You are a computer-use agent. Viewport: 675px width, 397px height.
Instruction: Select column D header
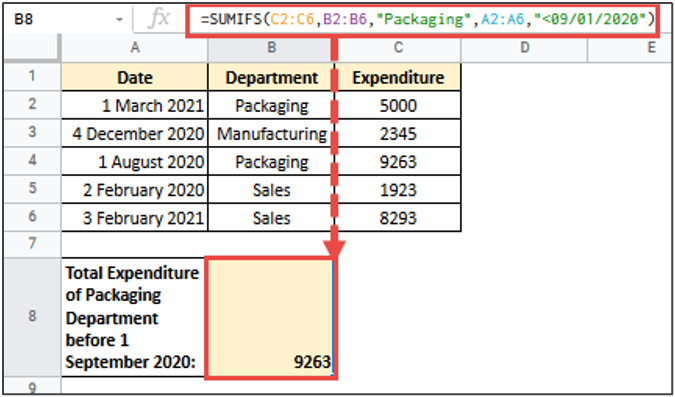click(524, 47)
